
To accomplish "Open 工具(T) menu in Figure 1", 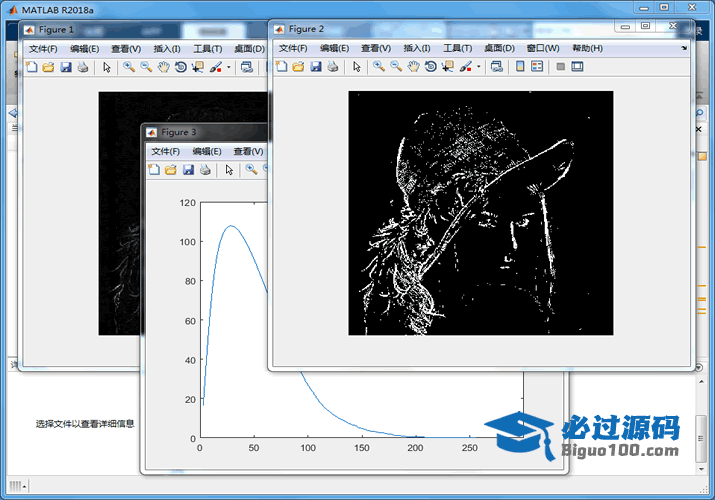I will 207,49.
